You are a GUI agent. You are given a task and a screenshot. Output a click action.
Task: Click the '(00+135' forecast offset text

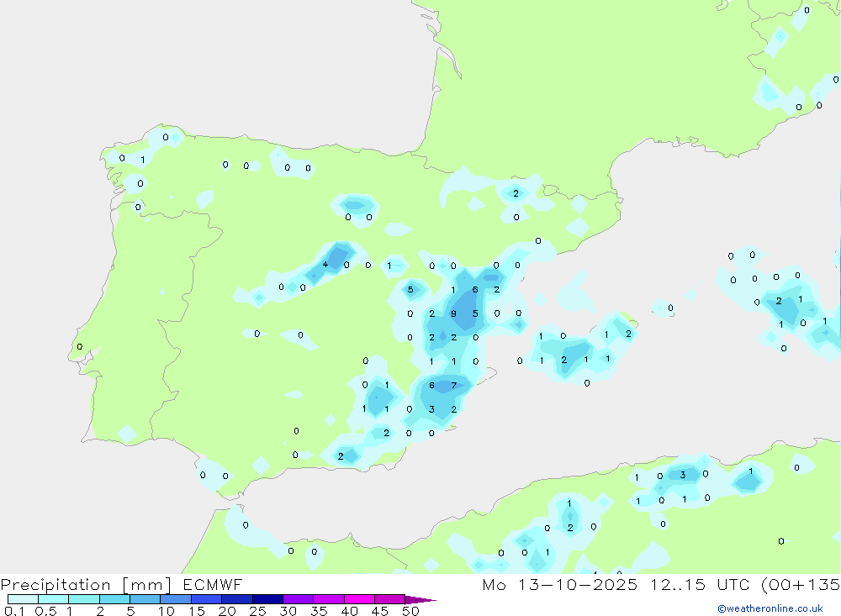pos(801,584)
